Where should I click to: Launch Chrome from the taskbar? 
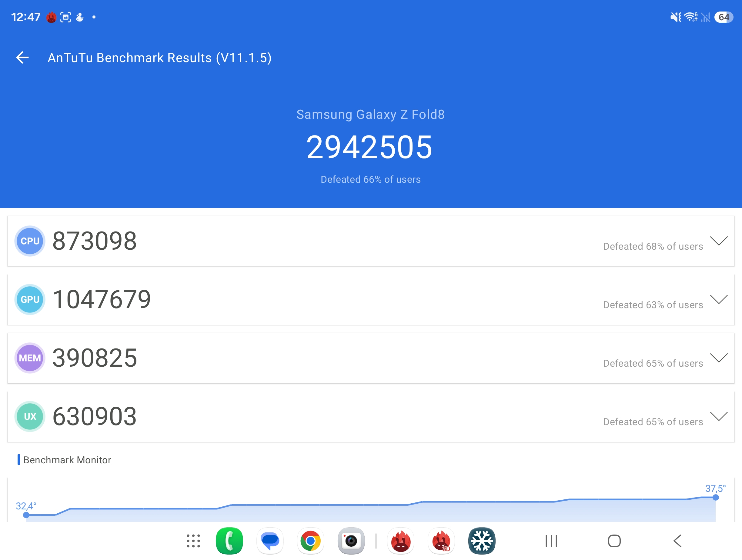coord(311,541)
